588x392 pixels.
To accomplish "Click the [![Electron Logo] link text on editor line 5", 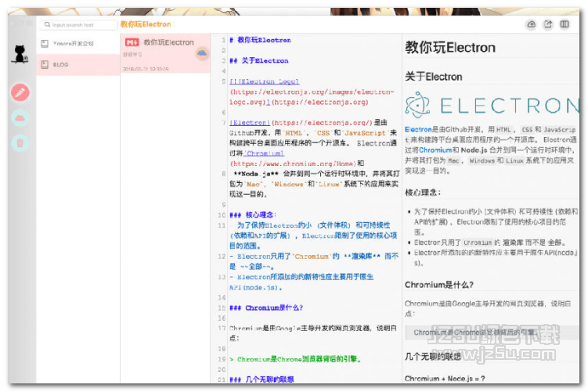I will point(265,81).
